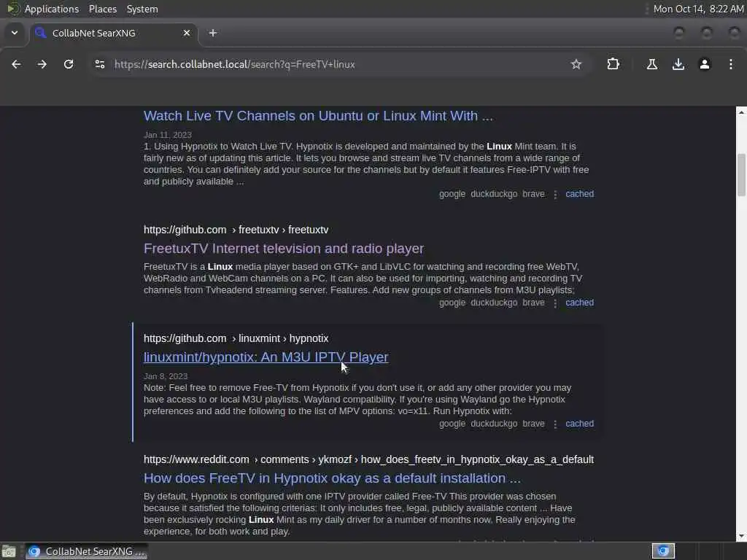Expand the tab search dropdown arrow

[15, 33]
